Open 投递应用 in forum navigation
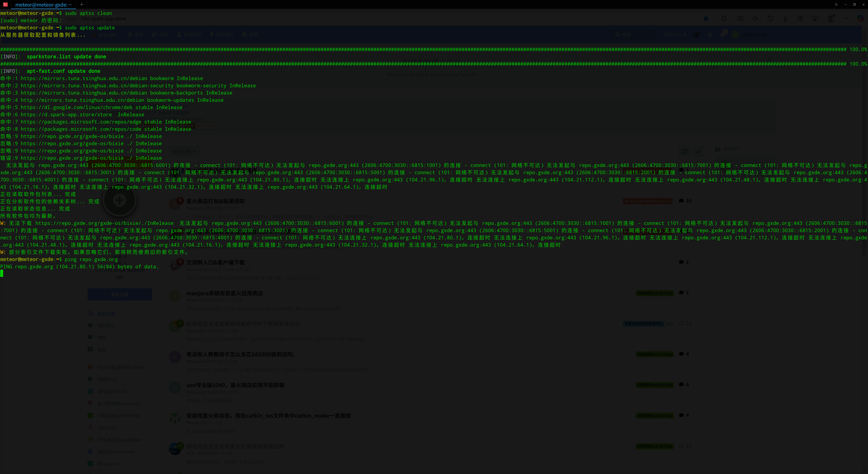This screenshot has width=868, height=474. 189,35
